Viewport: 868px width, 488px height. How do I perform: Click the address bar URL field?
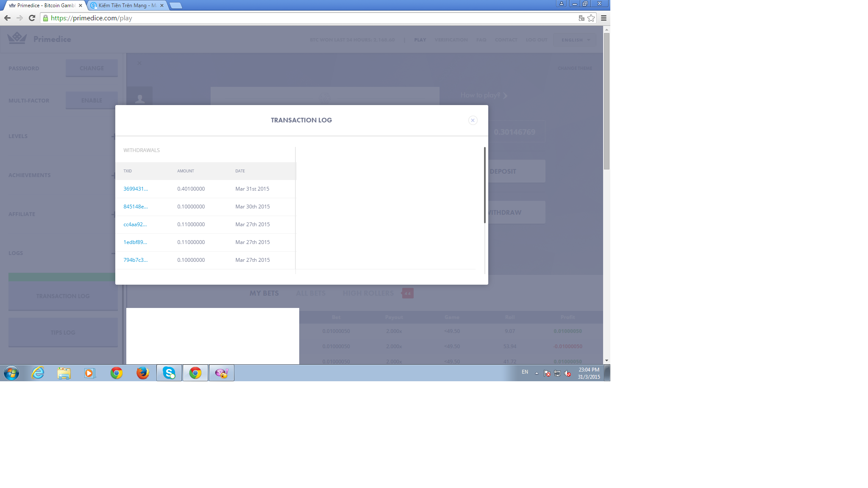pyautogui.click(x=297, y=18)
